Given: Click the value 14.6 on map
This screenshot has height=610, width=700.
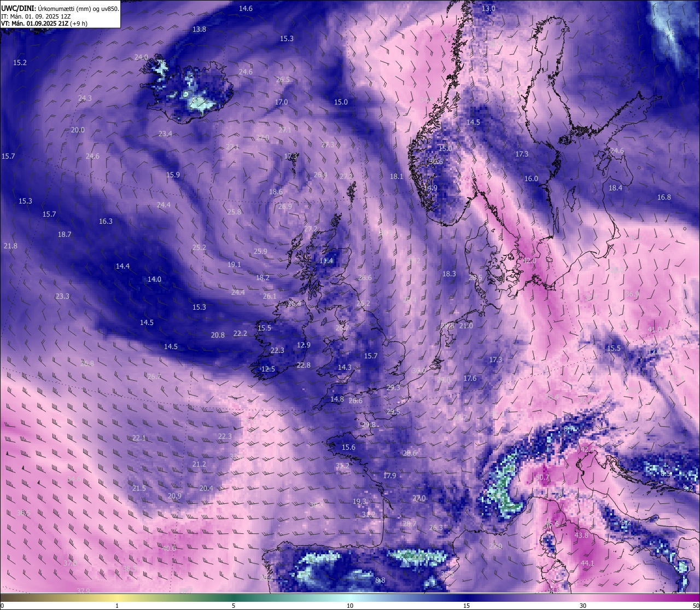Looking at the screenshot, I should click(246, 8).
